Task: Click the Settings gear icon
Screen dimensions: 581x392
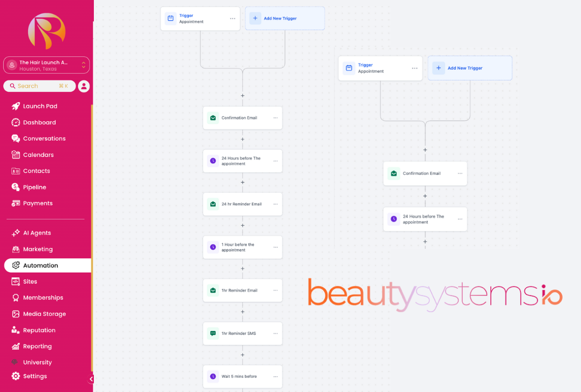Action: [16, 376]
